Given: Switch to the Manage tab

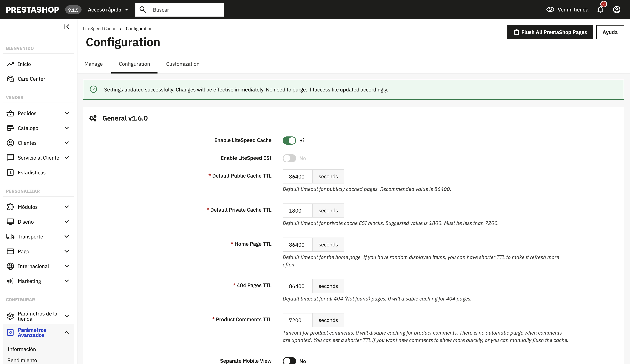Looking at the screenshot, I should tap(94, 64).
